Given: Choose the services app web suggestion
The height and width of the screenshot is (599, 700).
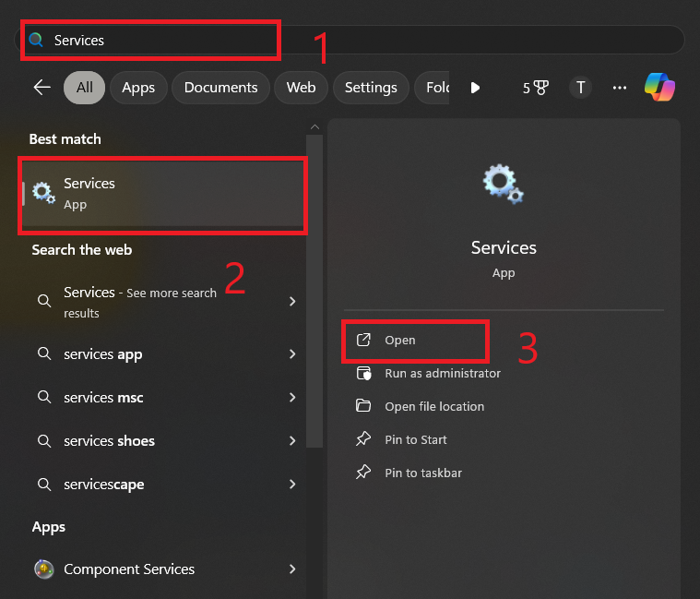Looking at the screenshot, I should 163,354.
